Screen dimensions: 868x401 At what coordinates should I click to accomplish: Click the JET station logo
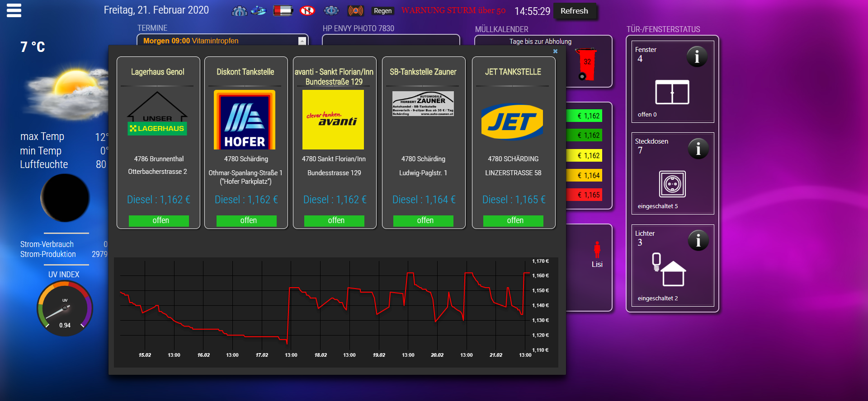pos(512,121)
